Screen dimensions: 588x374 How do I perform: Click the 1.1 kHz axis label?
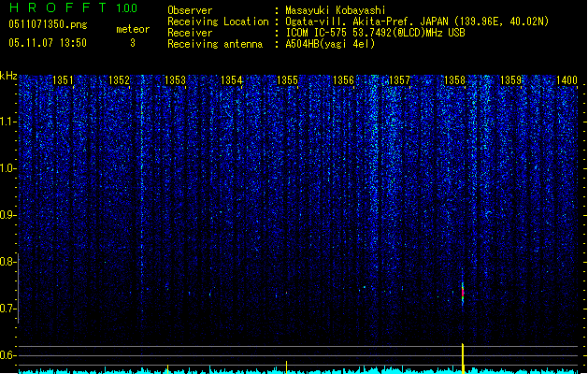(7, 122)
